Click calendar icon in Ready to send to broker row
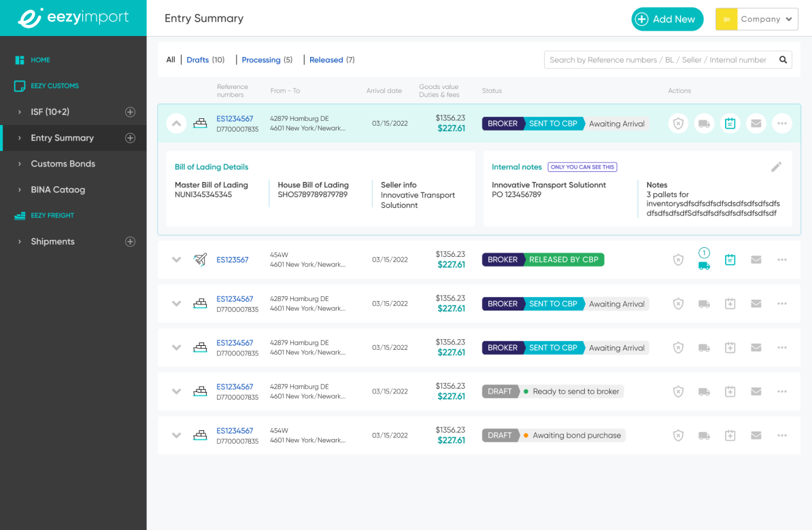Viewport: 812px width, 530px height. point(730,392)
